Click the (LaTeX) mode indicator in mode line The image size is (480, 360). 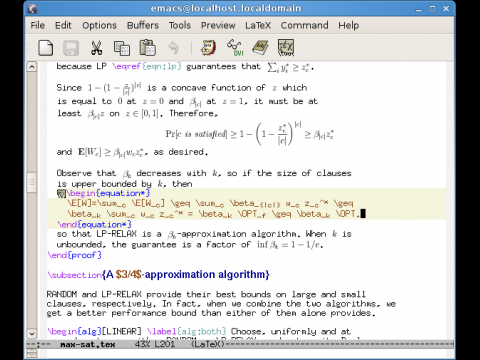click(x=208, y=344)
